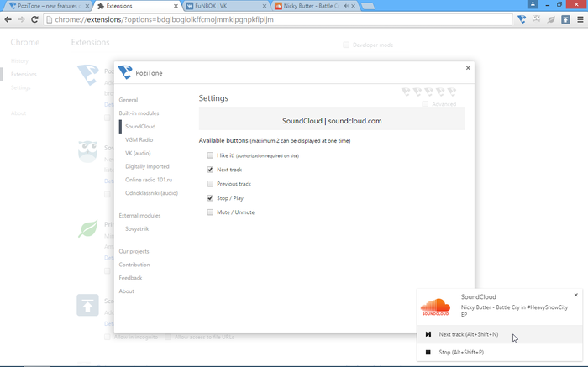Select the Digitally Imported module
Viewport: 588px width, 367px height.
coord(147,166)
